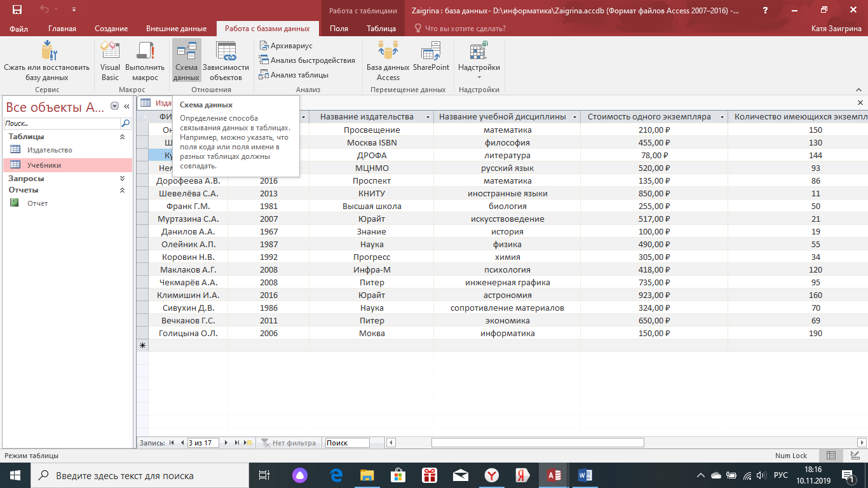This screenshot has width=868, height=488.
Task: Open Зависимости объектов tool
Action: (x=226, y=61)
